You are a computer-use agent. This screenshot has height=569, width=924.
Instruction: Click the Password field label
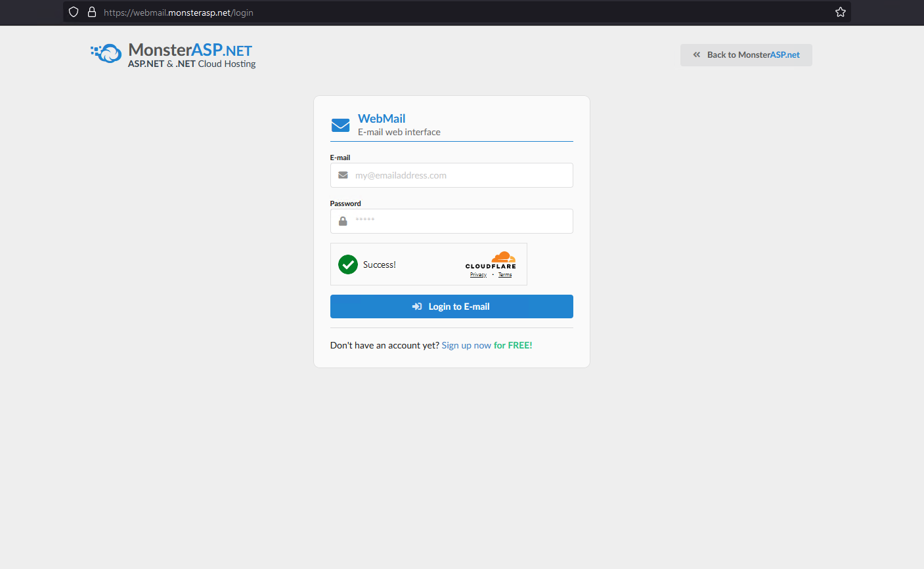click(x=345, y=203)
